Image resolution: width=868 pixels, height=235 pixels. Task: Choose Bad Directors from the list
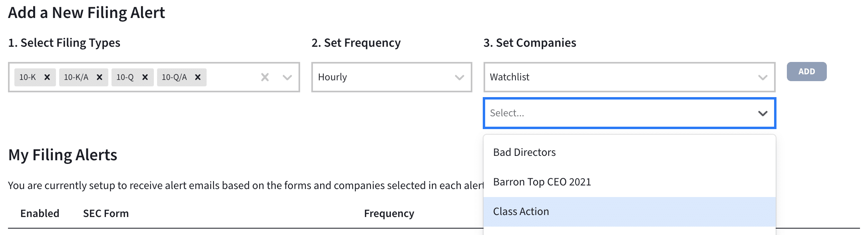[x=524, y=152]
